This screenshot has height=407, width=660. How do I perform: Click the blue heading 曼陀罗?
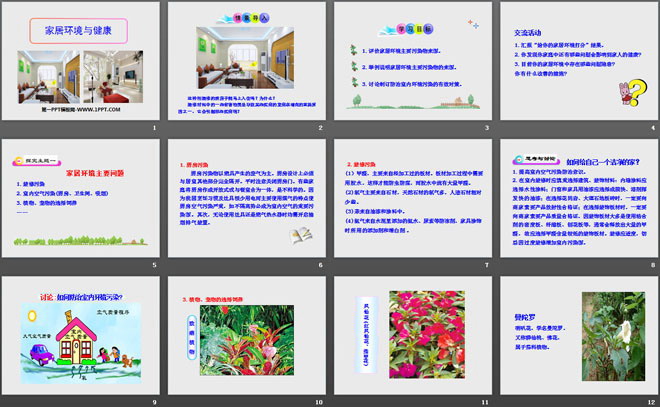[x=524, y=317]
